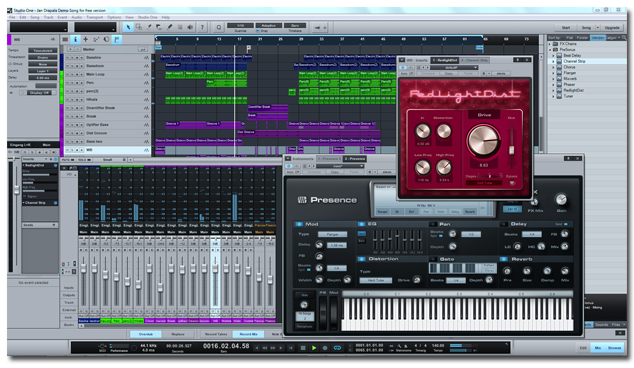The image size is (634, 368).
Task: Expand the PreSonus folder in browser
Action: 551,49
